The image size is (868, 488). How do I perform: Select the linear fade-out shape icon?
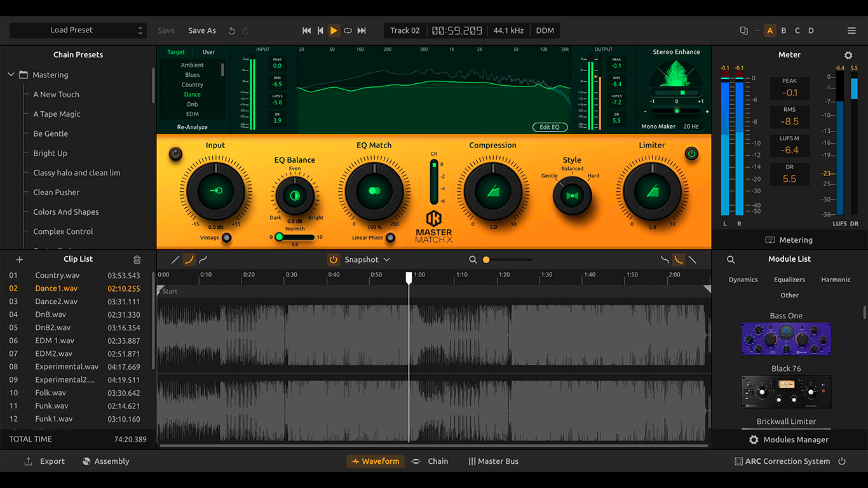(x=693, y=259)
